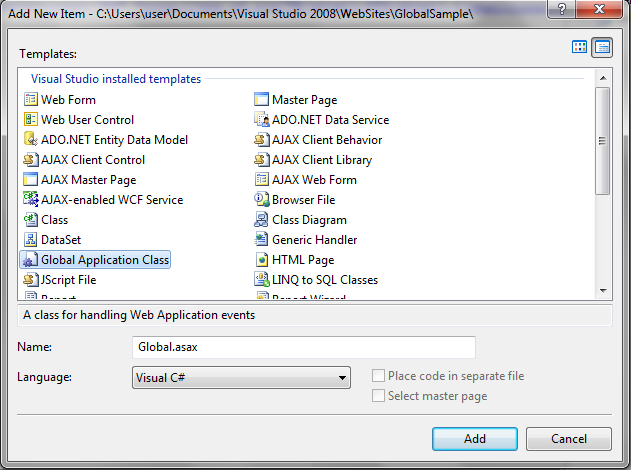631x470 pixels.
Task: Switch to small icons view
Action: [602, 47]
